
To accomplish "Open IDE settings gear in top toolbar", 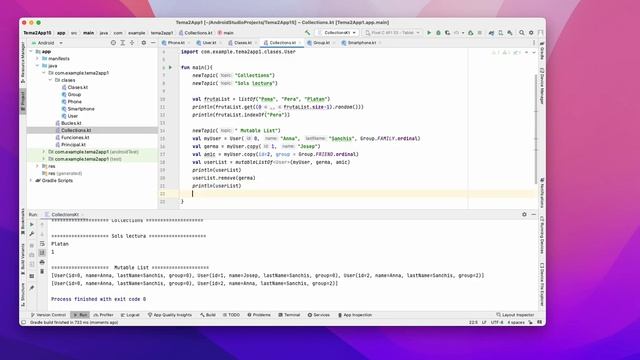I will (531, 33).
